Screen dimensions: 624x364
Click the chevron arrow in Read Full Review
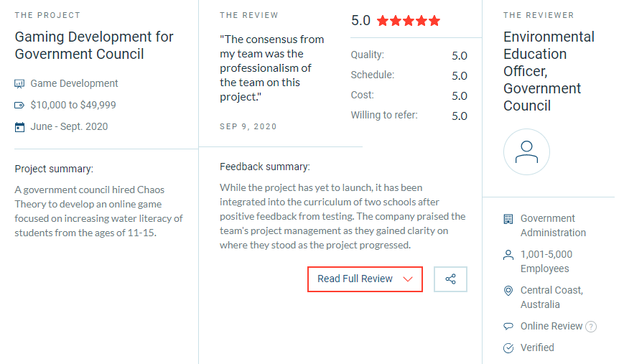408,279
